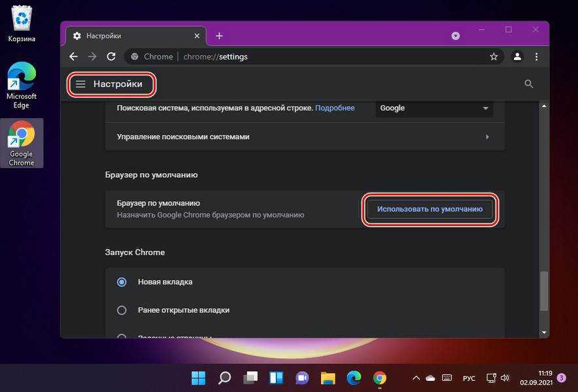578x392 pixels.
Task: Open the Recycle Bin desktop icon
Action: pyautogui.click(x=22, y=22)
